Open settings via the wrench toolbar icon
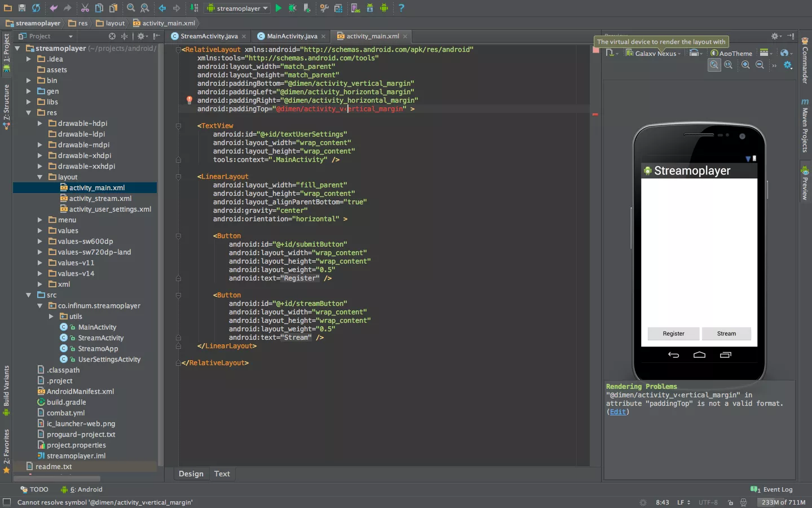 pos(324,8)
